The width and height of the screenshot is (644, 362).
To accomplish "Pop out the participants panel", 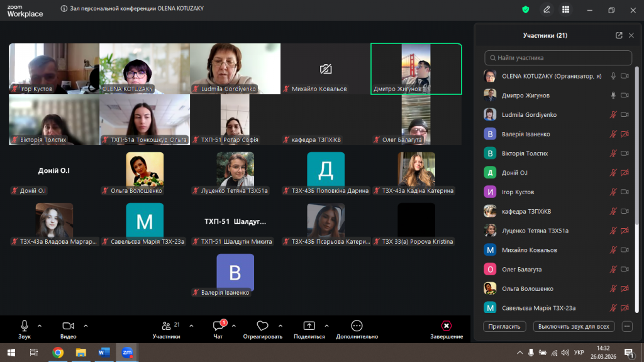I will tap(619, 36).
